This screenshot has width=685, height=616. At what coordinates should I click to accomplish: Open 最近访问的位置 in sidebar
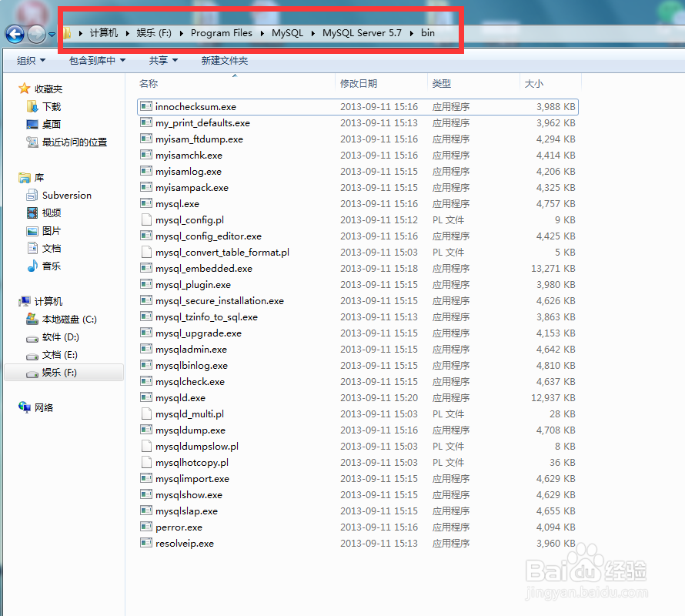click(74, 142)
